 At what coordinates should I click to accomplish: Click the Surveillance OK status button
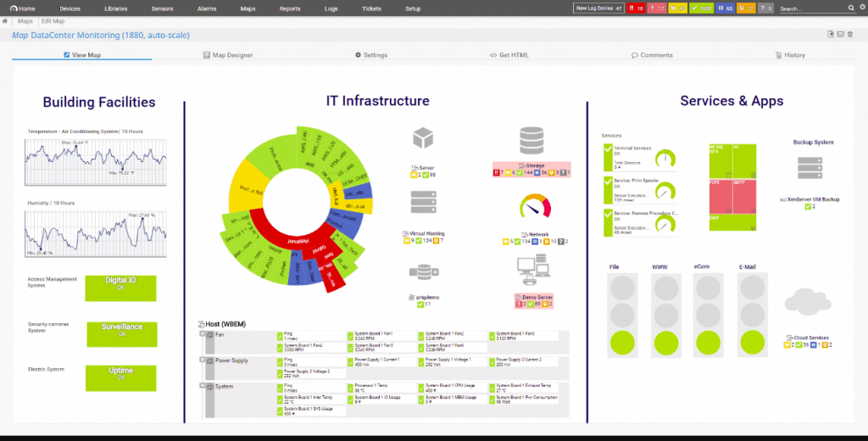pos(122,335)
